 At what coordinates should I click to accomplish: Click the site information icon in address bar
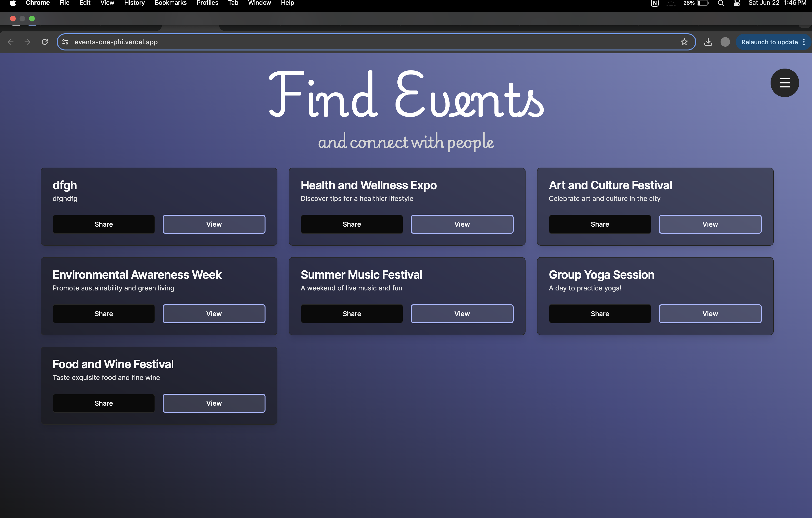point(65,42)
